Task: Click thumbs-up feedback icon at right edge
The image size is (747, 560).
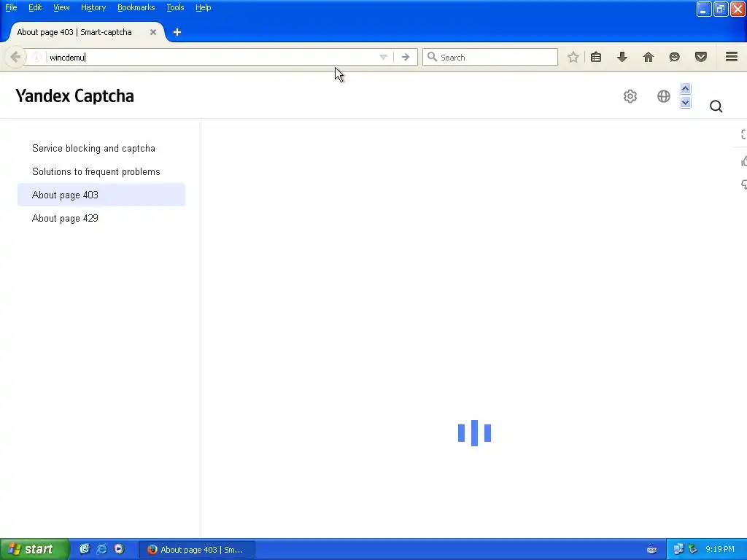Action: [743, 162]
